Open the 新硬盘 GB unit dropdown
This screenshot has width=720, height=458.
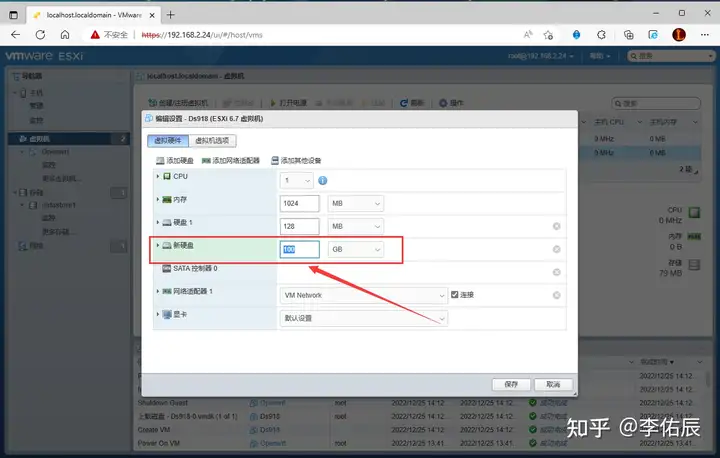tap(356, 249)
